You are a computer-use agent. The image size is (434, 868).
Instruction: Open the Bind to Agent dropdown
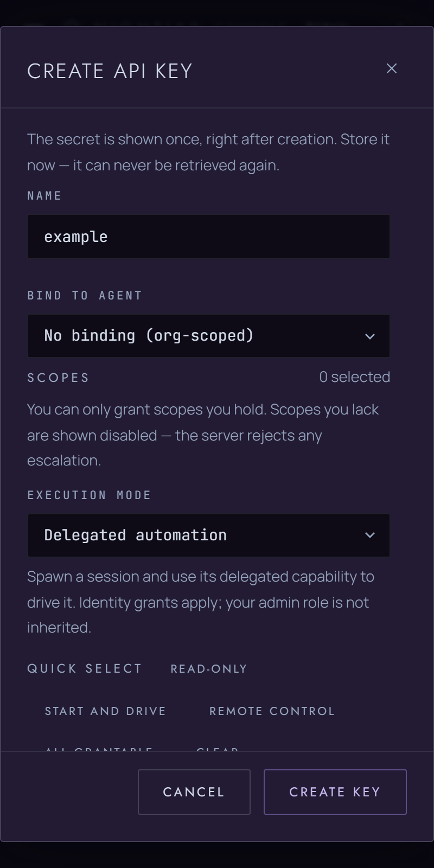point(209,336)
